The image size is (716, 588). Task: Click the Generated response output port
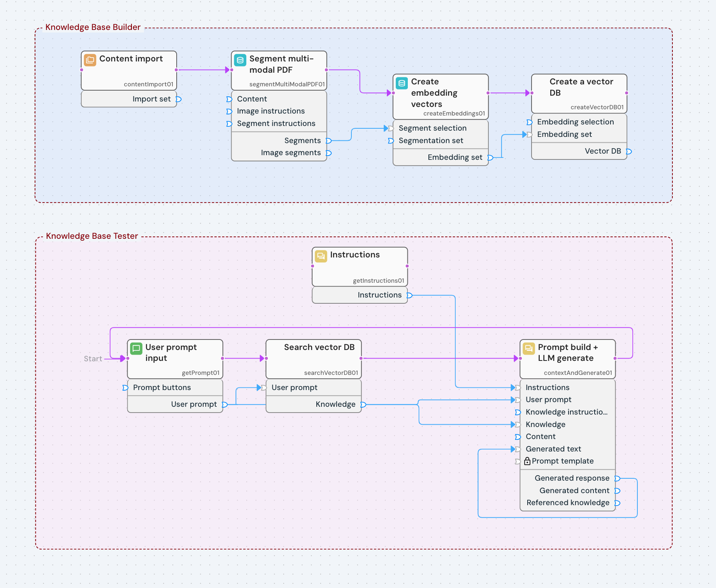point(618,478)
